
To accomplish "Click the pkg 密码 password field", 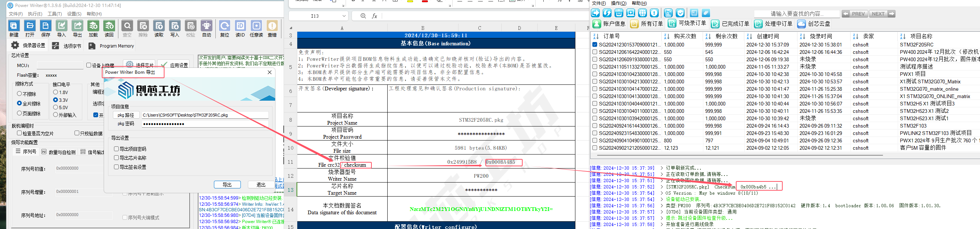I will 205,124.
